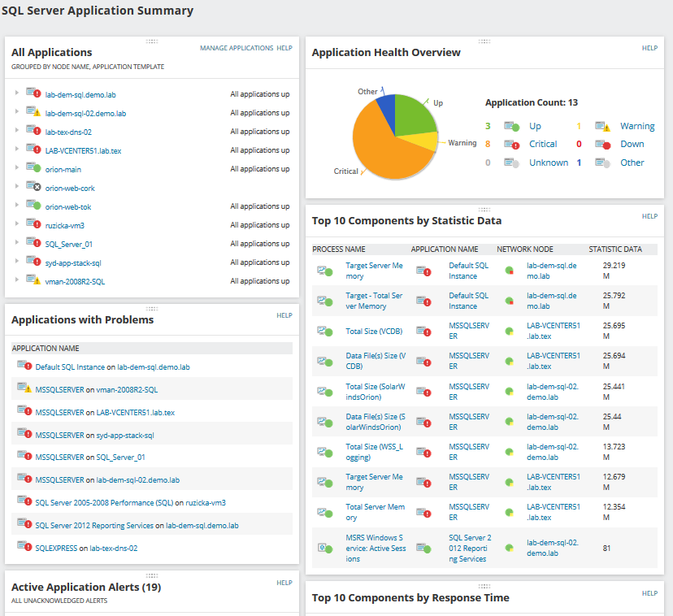
Task: Grab the drag handle above Applications with Problems
Action: click(x=152, y=309)
